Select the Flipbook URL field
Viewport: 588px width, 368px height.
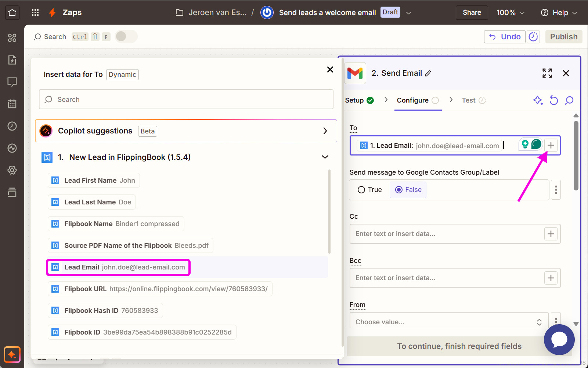pyautogui.click(x=160, y=289)
